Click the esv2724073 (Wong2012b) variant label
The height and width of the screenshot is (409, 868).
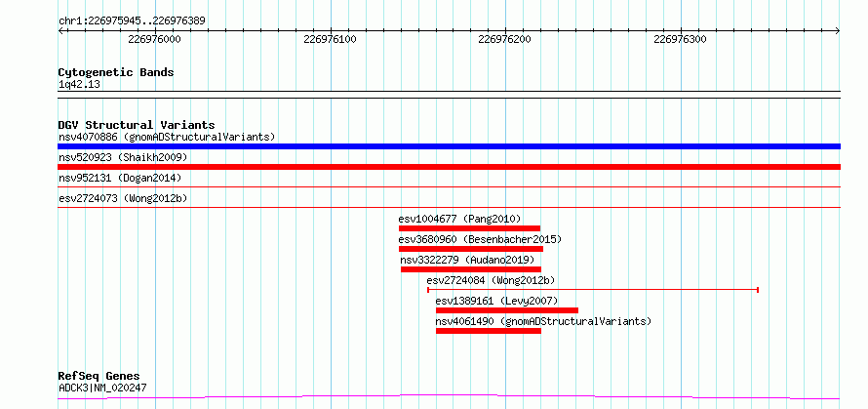(124, 198)
